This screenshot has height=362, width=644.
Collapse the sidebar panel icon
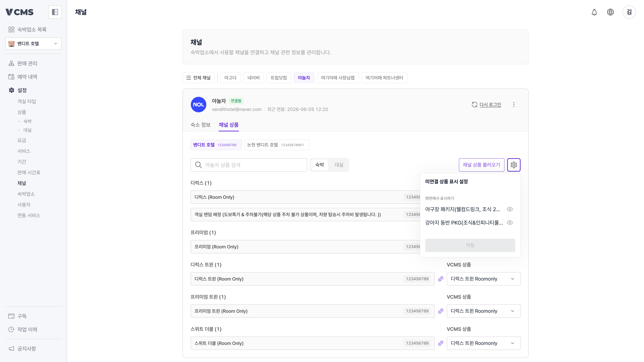tap(55, 12)
